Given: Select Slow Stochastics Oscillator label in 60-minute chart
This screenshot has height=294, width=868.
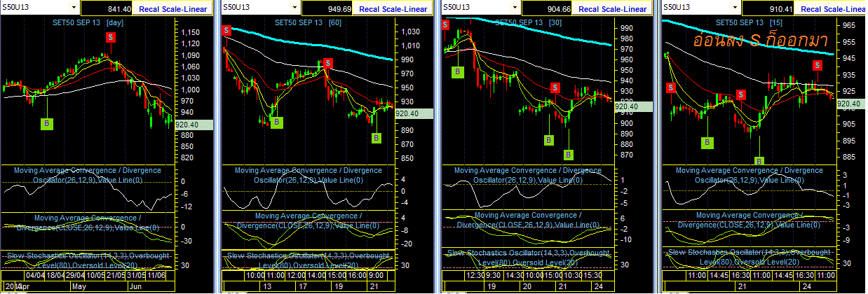Looking at the screenshot, I should click(x=308, y=260).
